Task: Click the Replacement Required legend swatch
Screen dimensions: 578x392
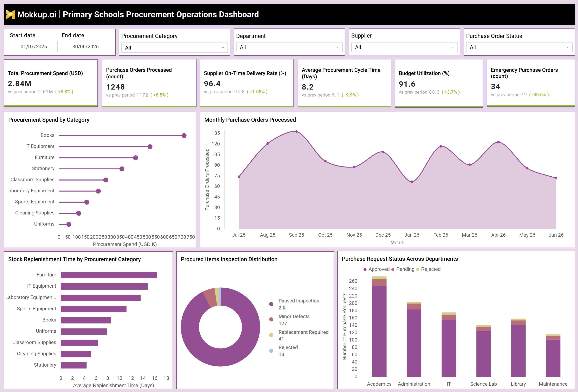Action: [271, 335]
